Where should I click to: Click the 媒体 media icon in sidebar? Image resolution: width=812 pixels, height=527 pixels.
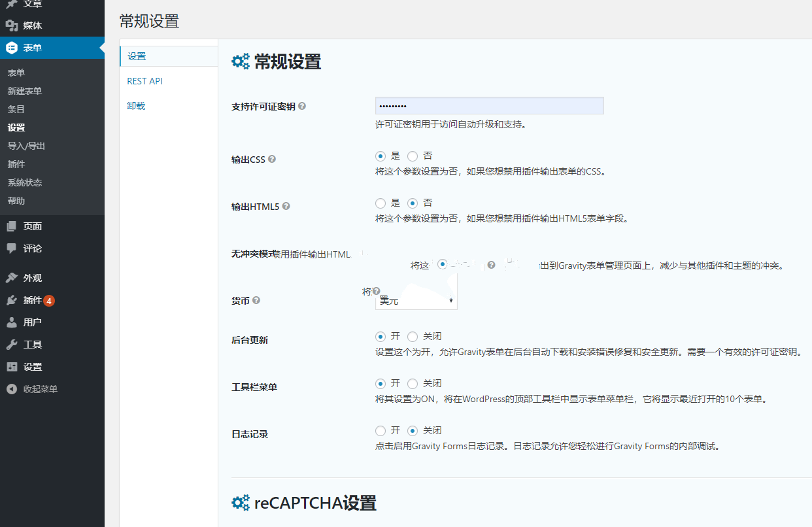point(11,25)
